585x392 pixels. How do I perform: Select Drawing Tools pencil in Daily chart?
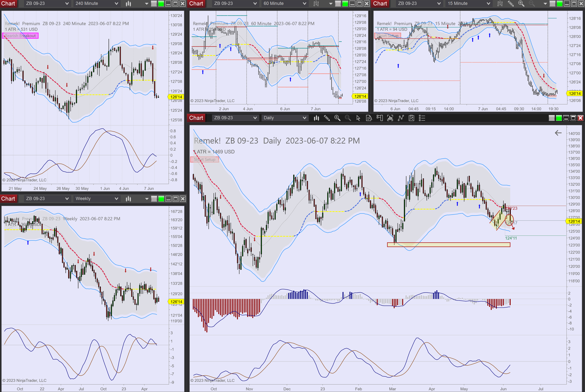click(x=327, y=118)
